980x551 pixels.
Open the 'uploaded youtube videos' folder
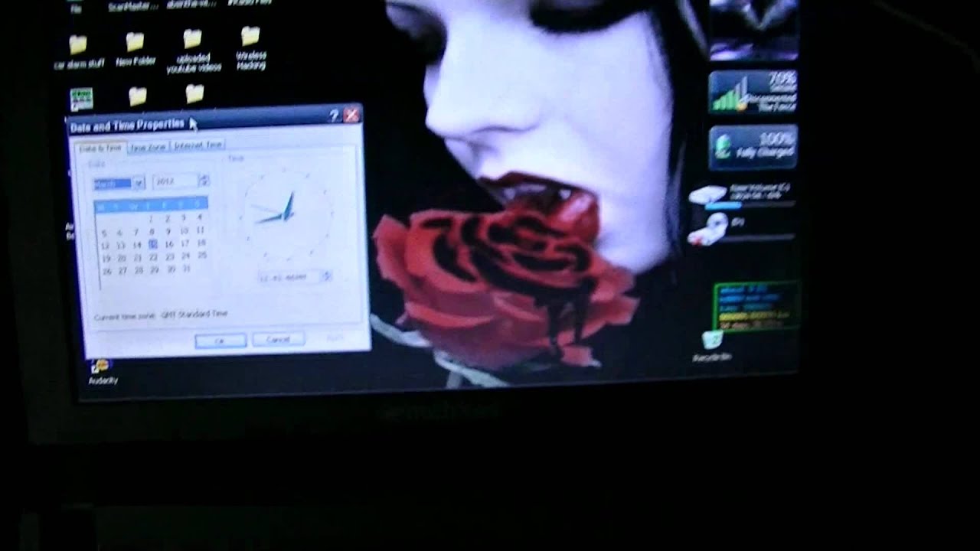(193, 50)
